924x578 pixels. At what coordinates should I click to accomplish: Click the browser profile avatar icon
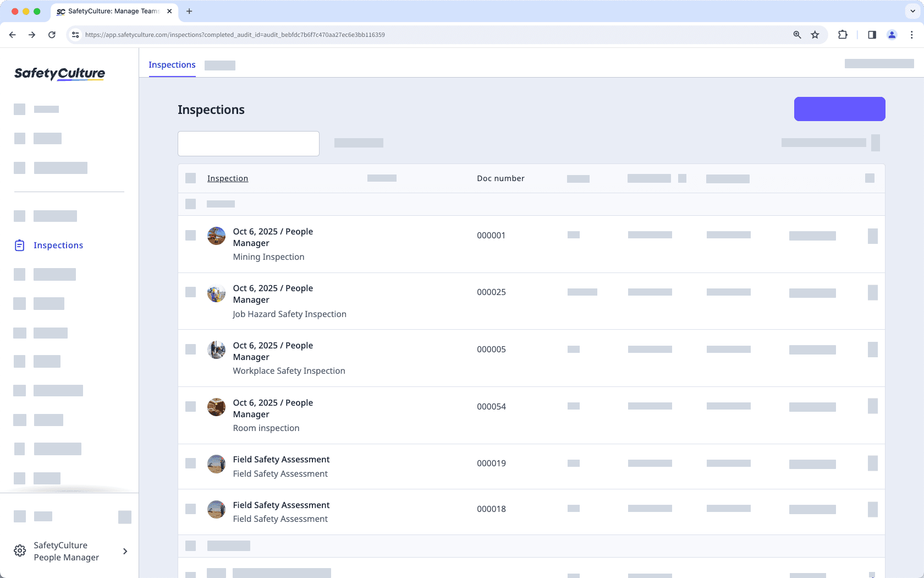[x=892, y=34]
